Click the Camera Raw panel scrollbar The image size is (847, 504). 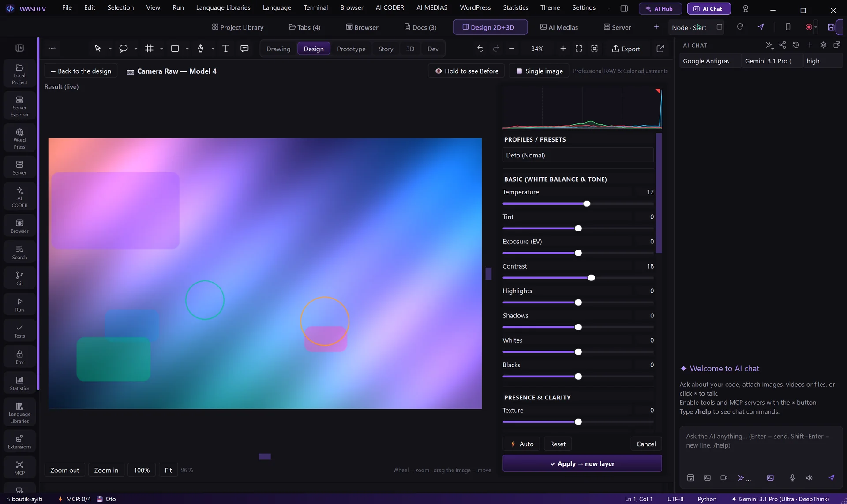pyautogui.click(x=659, y=193)
